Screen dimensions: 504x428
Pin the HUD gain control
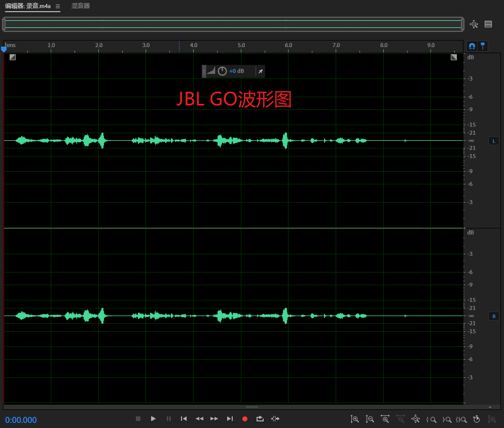coord(260,71)
